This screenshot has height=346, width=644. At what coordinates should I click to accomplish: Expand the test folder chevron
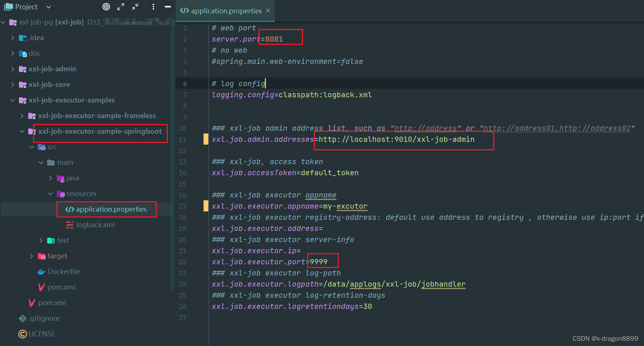click(41, 241)
